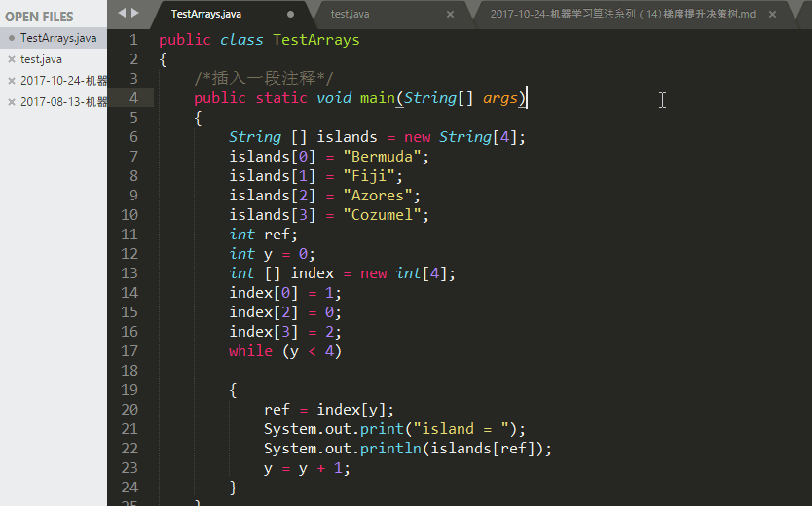The image size is (812, 506).
Task: Click new String[4] on line 6
Action: click(x=461, y=137)
